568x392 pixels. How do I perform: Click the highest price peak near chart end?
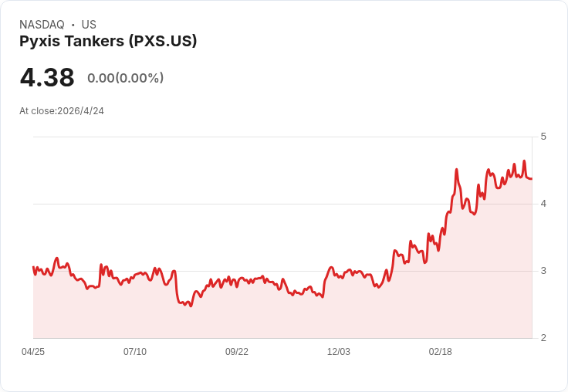coord(524,161)
